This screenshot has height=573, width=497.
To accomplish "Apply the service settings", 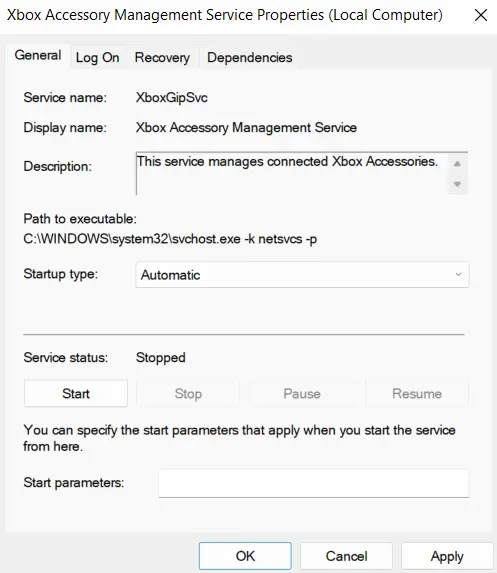I will 447,556.
